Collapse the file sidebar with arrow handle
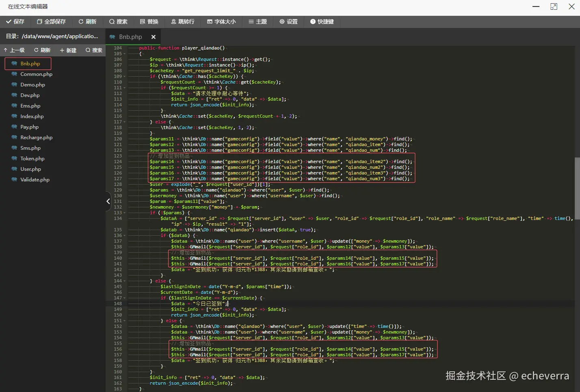 pos(108,201)
